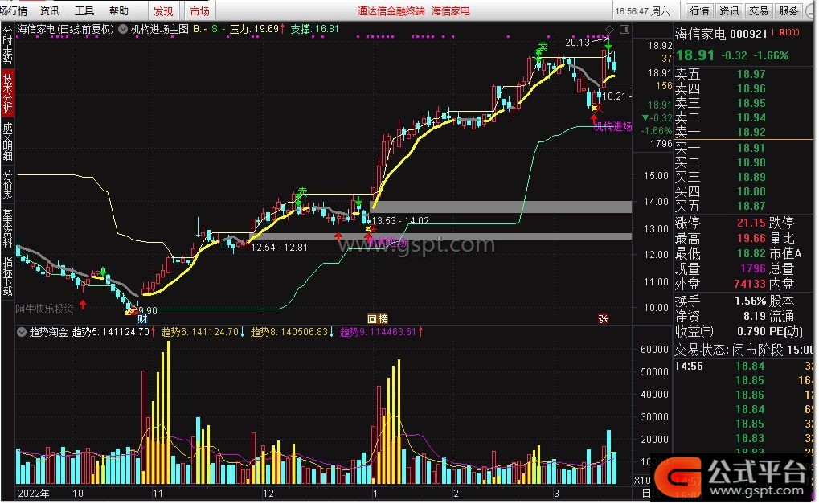Select the 分价表 sidebar tab

[7, 185]
